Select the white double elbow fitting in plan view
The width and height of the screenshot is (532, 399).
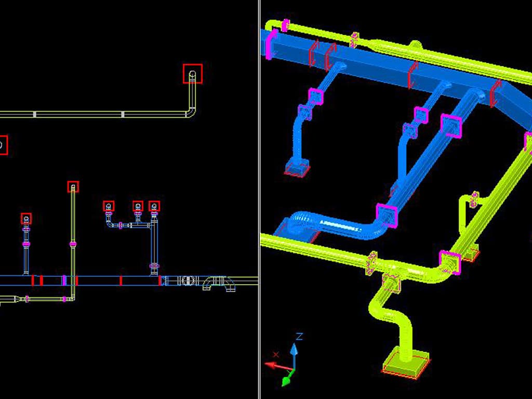pyautogui.click(x=218, y=283)
